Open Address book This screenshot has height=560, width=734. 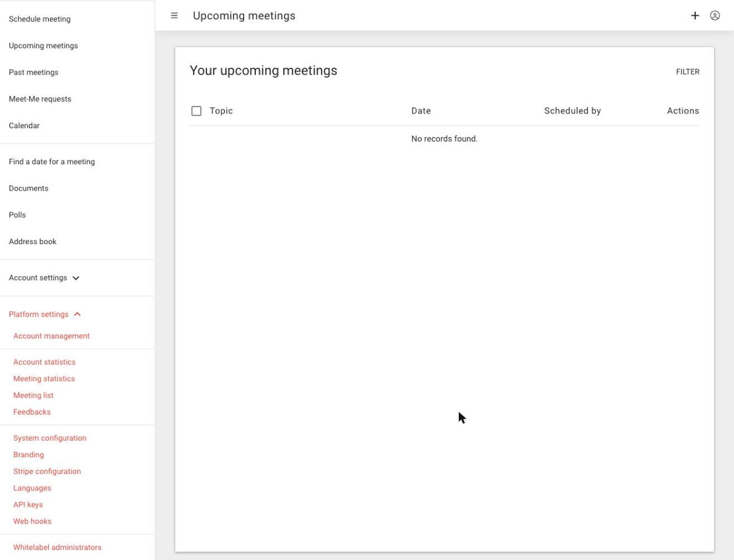click(x=32, y=242)
